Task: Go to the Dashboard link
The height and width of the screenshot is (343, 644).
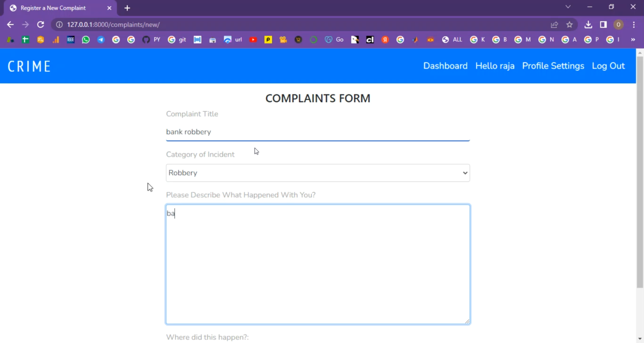Action: click(445, 66)
